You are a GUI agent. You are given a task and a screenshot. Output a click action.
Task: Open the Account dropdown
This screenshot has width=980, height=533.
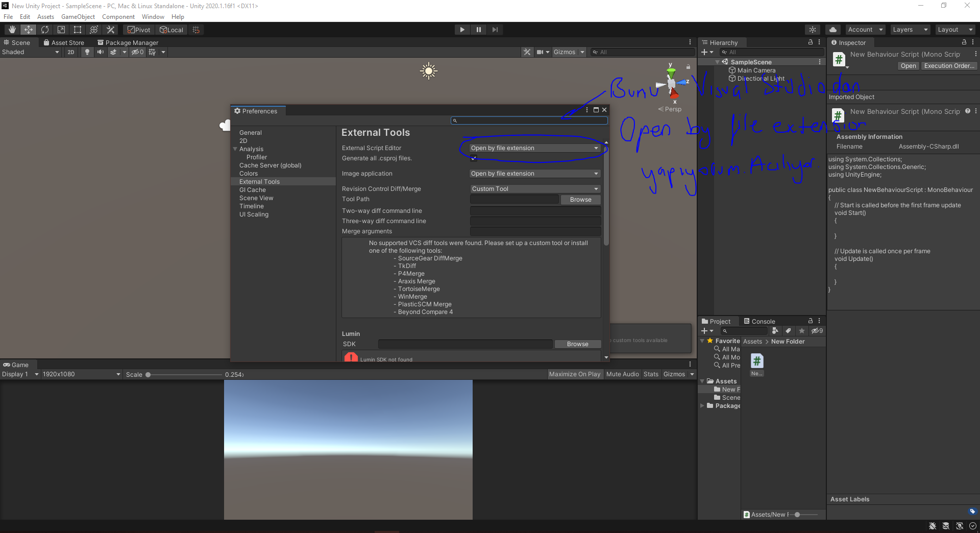pyautogui.click(x=865, y=30)
